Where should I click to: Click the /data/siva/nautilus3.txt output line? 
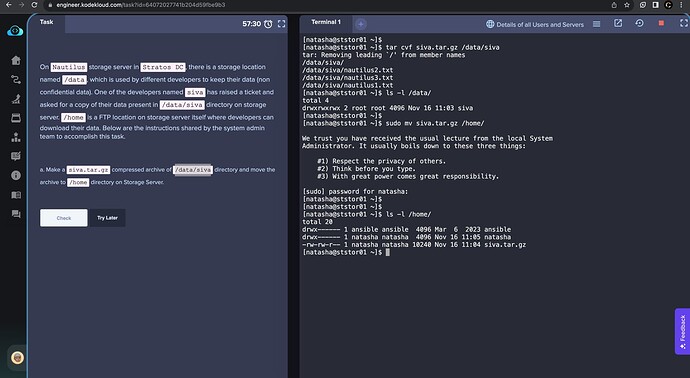(348, 77)
